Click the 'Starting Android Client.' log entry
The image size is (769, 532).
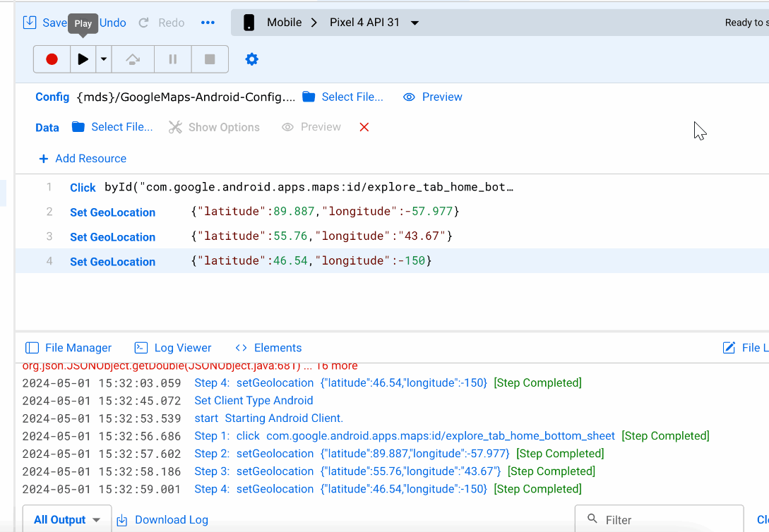coord(284,418)
